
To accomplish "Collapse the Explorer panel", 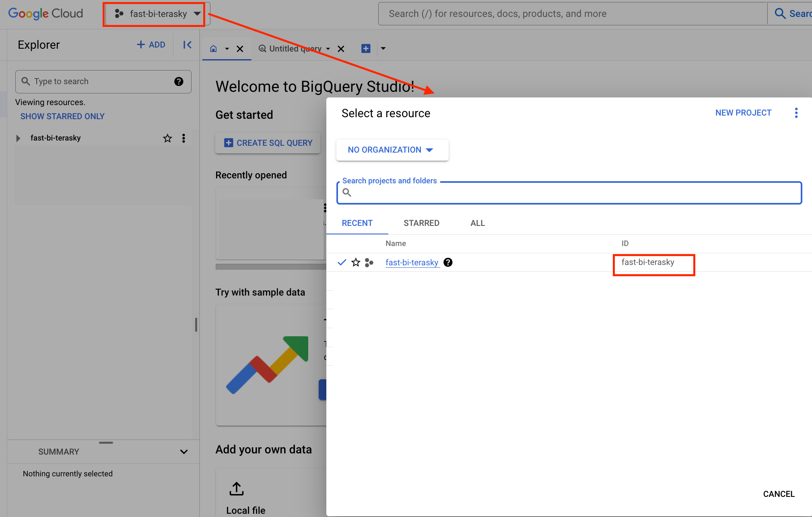I will [x=187, y=45].
